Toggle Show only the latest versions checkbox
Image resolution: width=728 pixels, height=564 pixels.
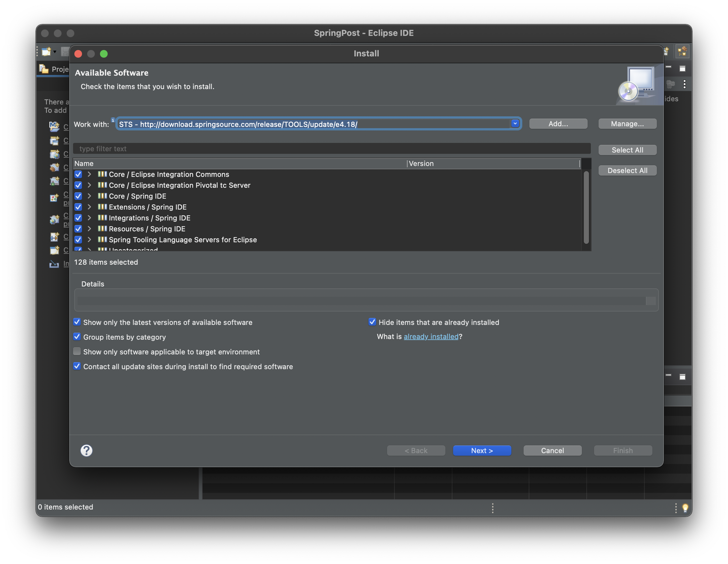click(x=77, y=322)
